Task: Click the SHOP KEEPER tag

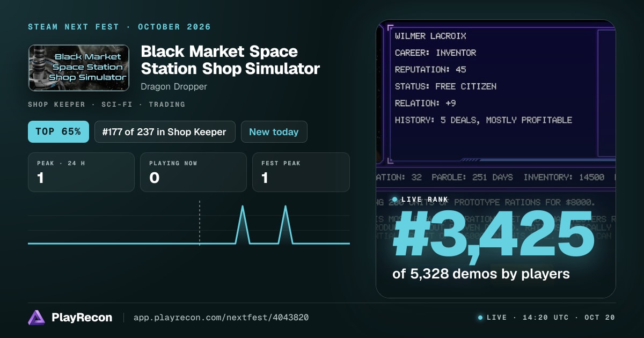Action: click(x=56, y=105)
